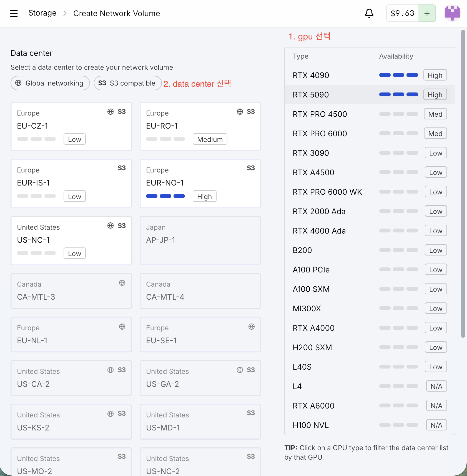Toggle the Global networking filter
The image size is (467, 476).
(x=50, y=83)
